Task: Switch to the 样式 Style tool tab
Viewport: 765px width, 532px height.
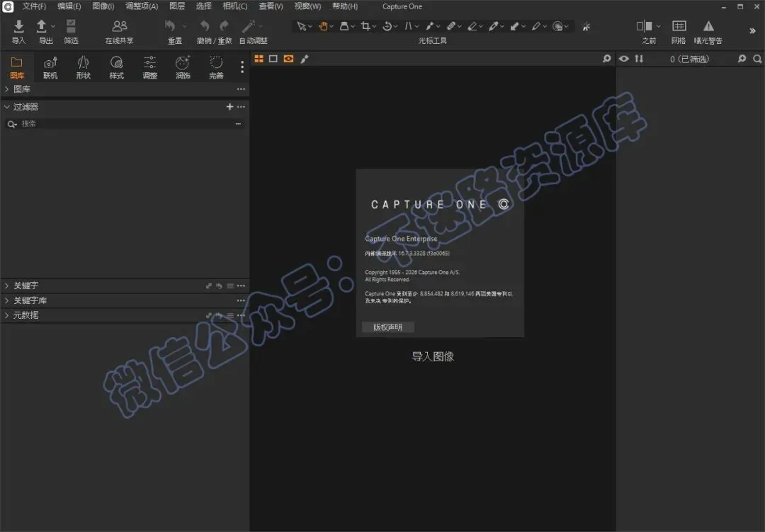Action: click(117, 67)
